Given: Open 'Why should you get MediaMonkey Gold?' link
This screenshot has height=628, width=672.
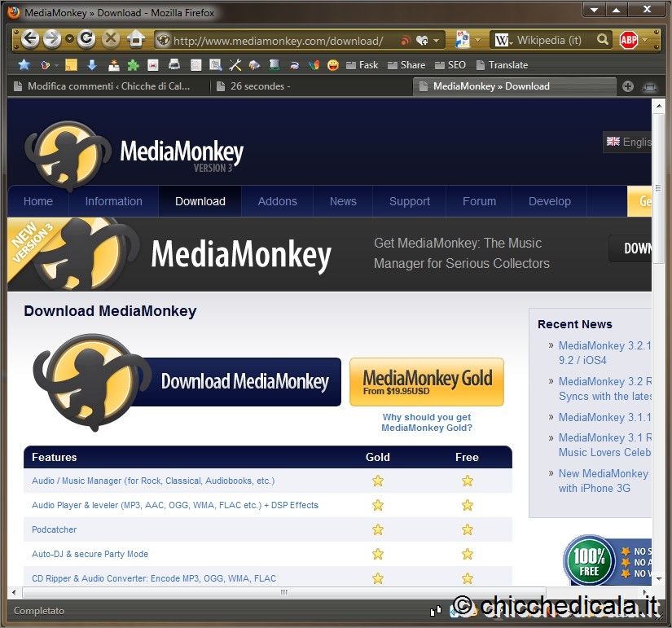Looking at the screenshot, I should (x=427, y=422).
